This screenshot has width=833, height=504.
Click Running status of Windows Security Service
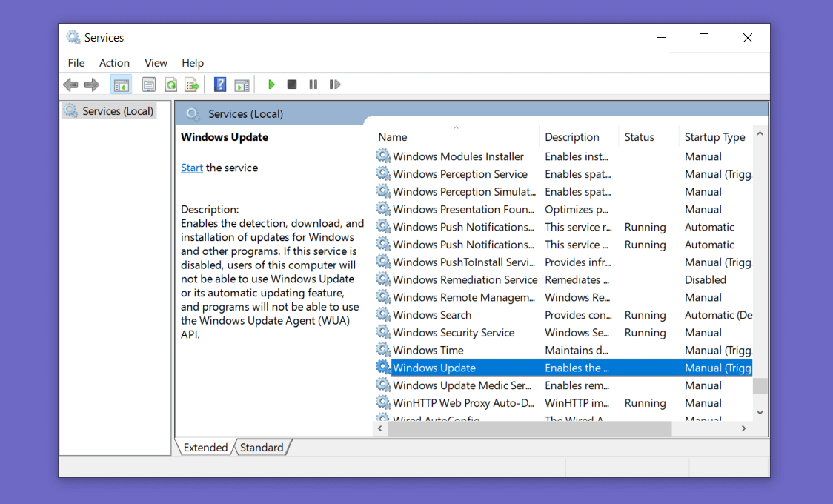[x=645, y=333]
